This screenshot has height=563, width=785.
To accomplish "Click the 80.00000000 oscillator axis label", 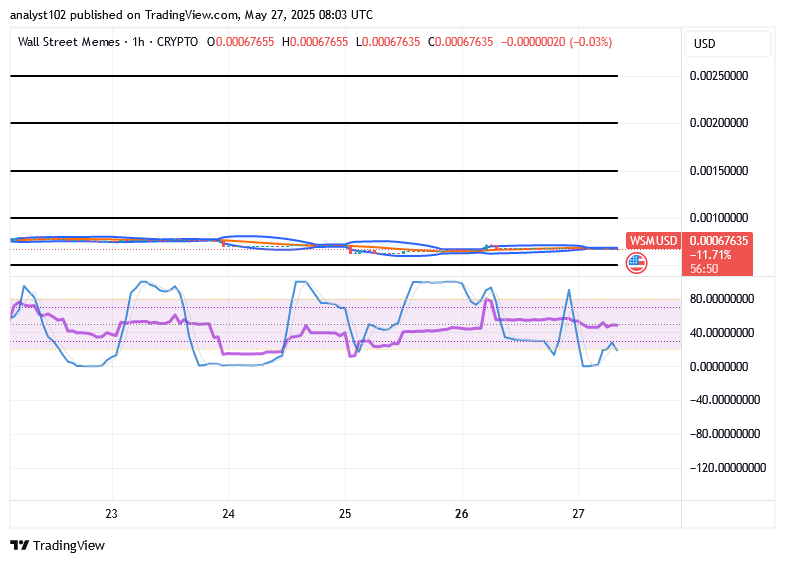I will [x=722, y=299].
